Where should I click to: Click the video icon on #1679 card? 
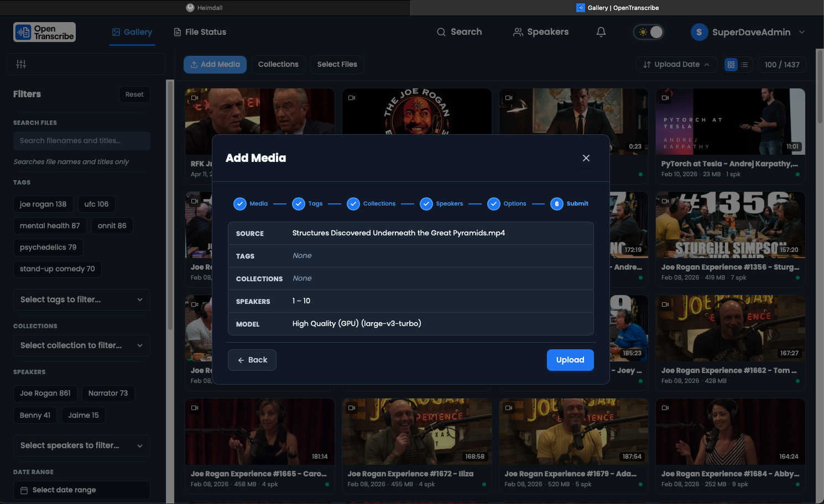pos(509,408)
